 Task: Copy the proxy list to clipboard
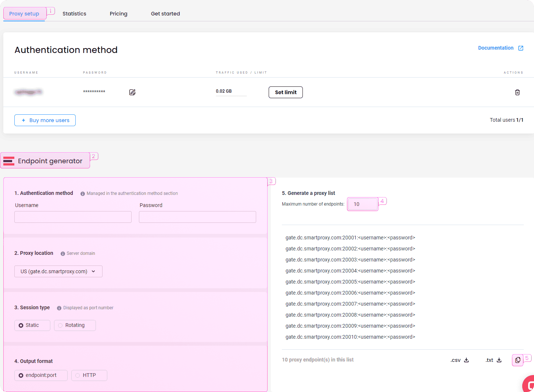517,360
